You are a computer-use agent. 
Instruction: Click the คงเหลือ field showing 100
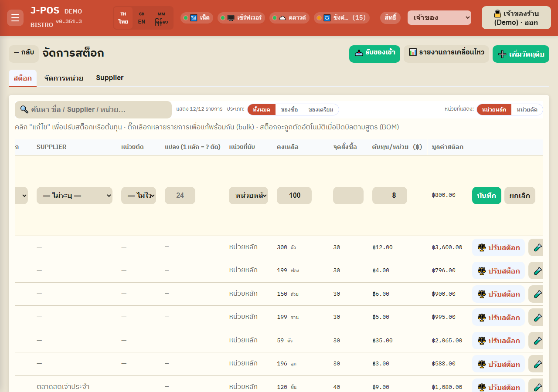point(294,196)
